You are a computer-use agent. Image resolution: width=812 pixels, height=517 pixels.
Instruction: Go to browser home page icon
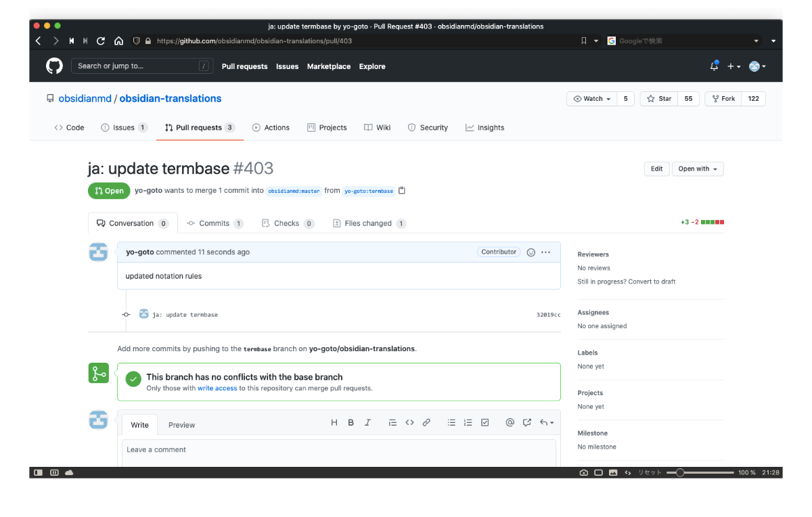(x=118, y=41)
